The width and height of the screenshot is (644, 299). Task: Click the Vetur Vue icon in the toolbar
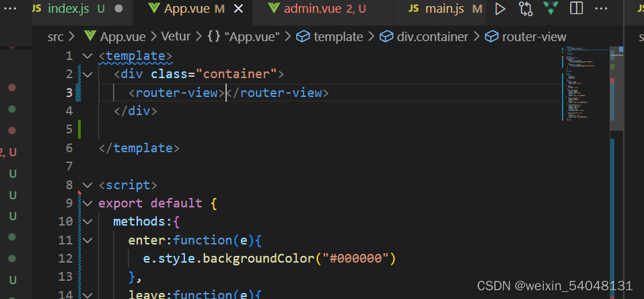point(550,9)
